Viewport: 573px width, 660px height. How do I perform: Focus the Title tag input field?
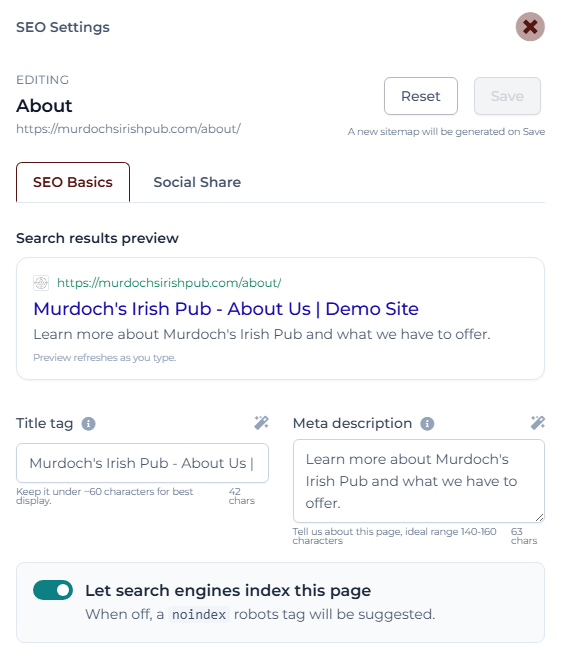click(x=142, y=463)
